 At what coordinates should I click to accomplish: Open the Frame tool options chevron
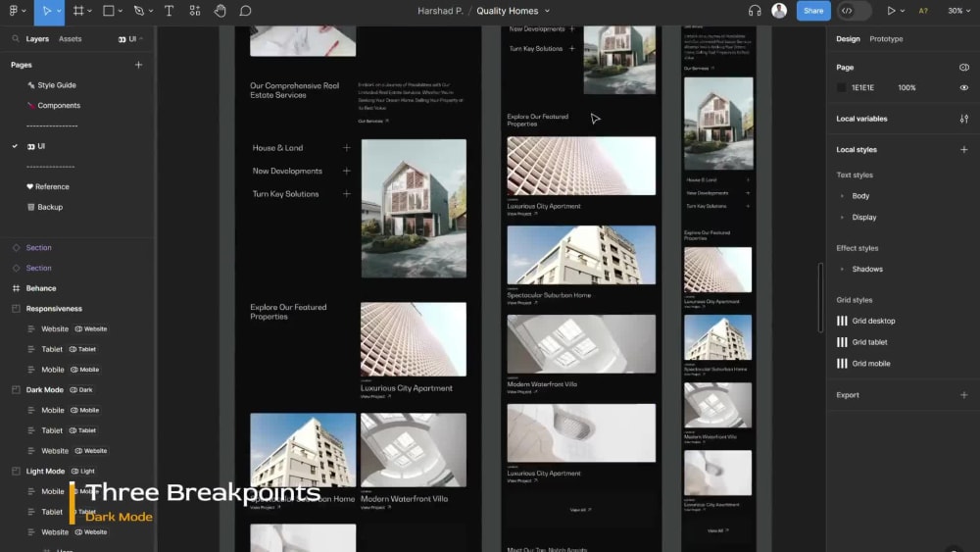pyautogui.click(x=89, y=11)
